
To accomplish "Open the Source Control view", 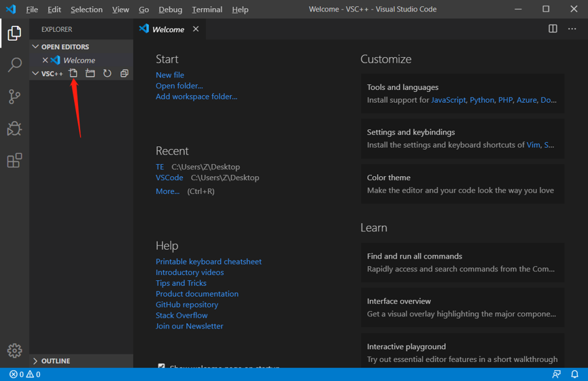I will coord(14,97).
